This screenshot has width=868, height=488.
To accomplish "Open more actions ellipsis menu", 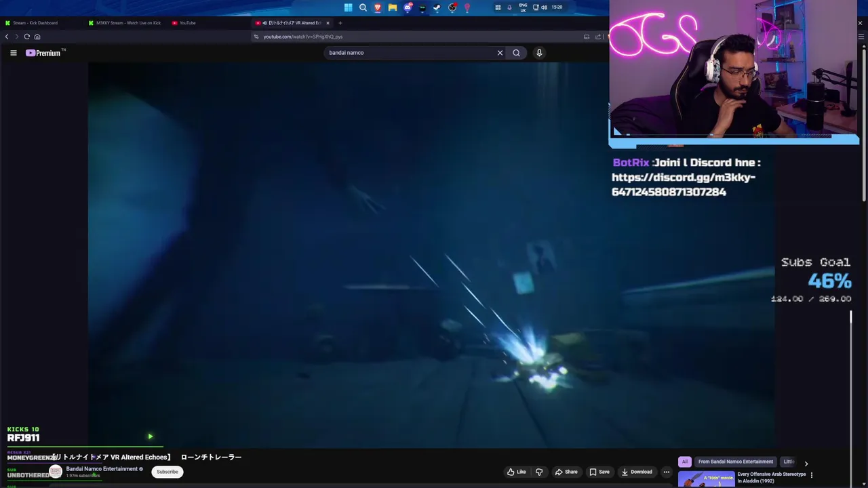I will pos(667,472).
